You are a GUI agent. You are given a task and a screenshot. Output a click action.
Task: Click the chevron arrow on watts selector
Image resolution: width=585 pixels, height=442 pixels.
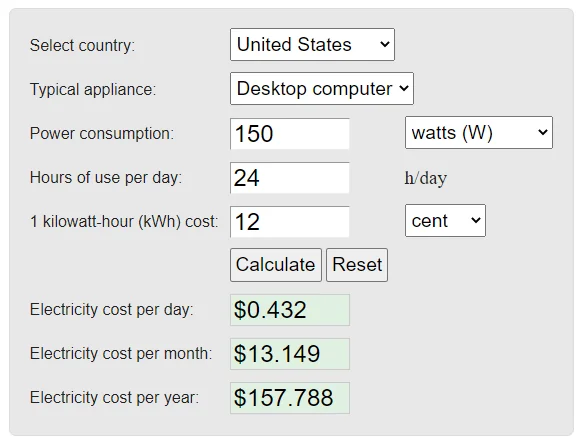coord(543,132)
